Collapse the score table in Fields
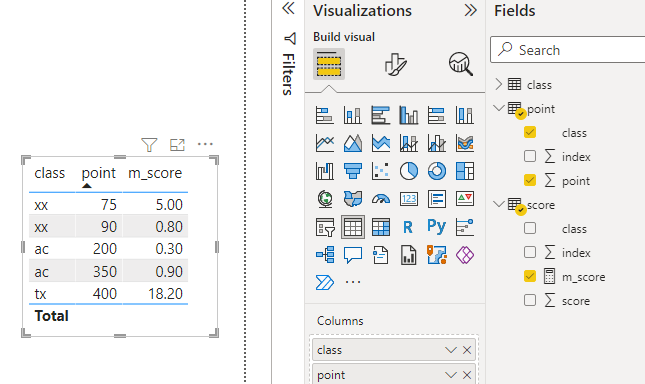The height and width of the screenshot is (384, 645). tap(499, 204)
